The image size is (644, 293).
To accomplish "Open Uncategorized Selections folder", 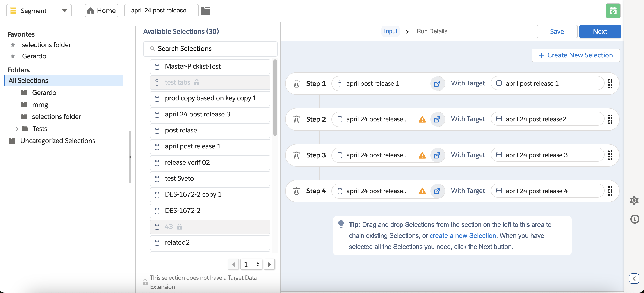I will [57, 141].
